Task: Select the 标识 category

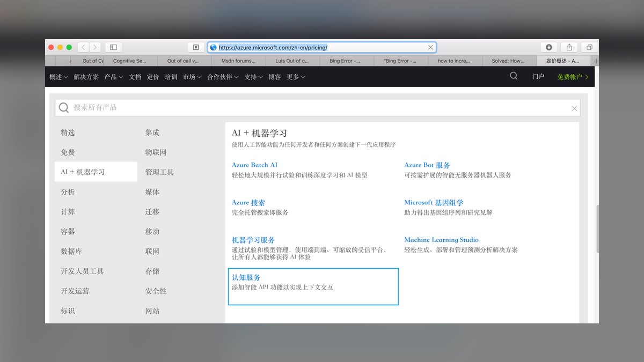Action: [x=68, y=311]
